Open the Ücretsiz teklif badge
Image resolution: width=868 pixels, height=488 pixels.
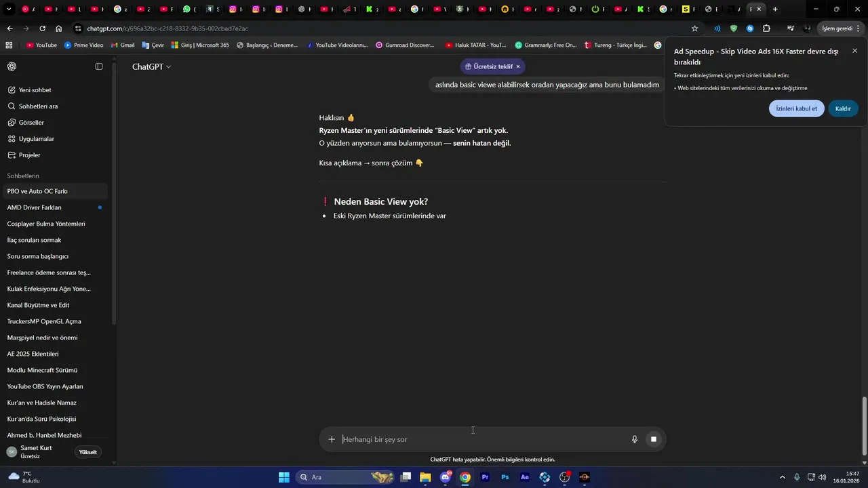[x=489, y=66]
